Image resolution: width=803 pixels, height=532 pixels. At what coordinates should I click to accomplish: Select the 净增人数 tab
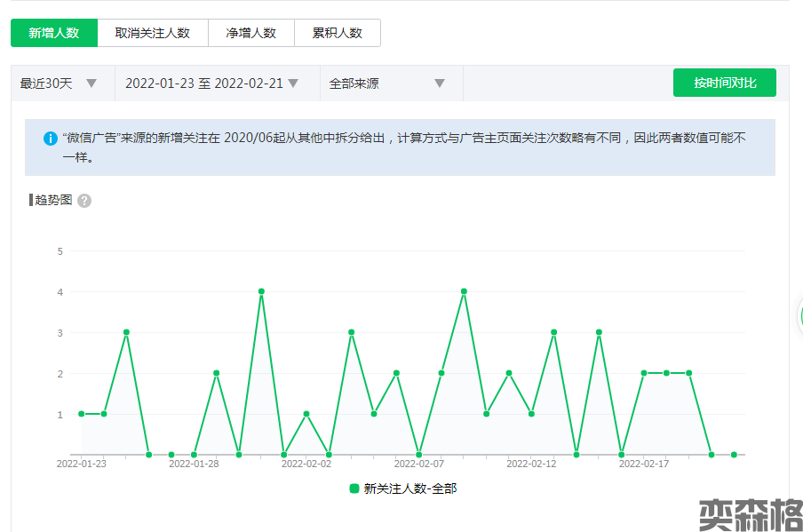pos(250,33)
